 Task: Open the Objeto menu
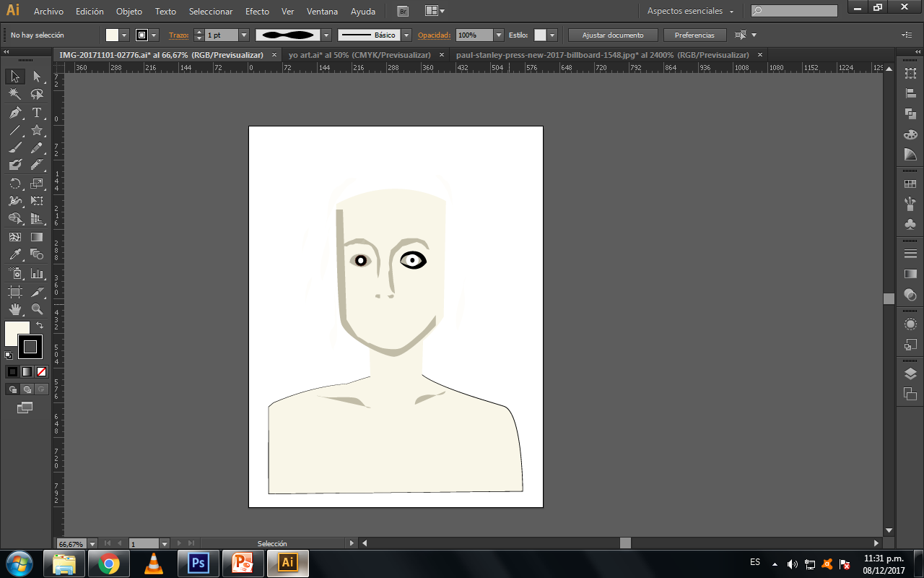pyautogui.click(x=129, y=12)
